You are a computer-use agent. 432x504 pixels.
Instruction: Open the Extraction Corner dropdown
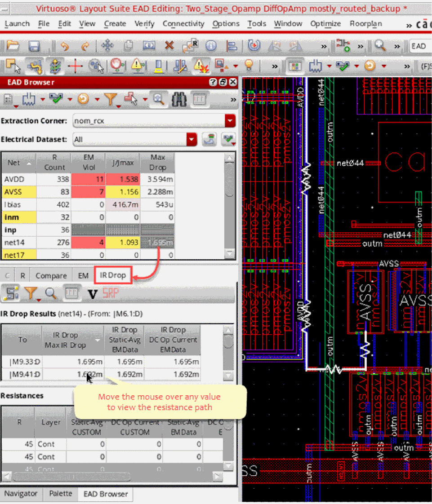coord(230,121)
